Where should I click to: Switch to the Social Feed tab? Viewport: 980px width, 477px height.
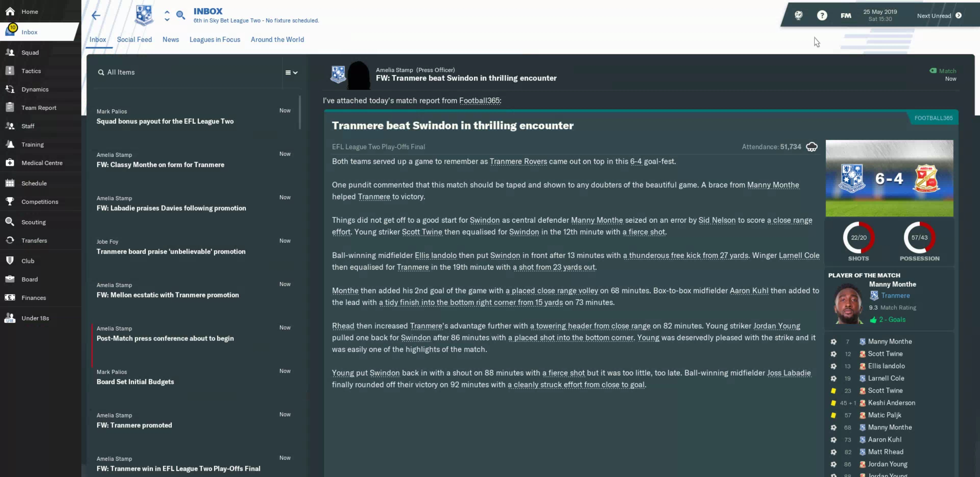pos(134,40)
